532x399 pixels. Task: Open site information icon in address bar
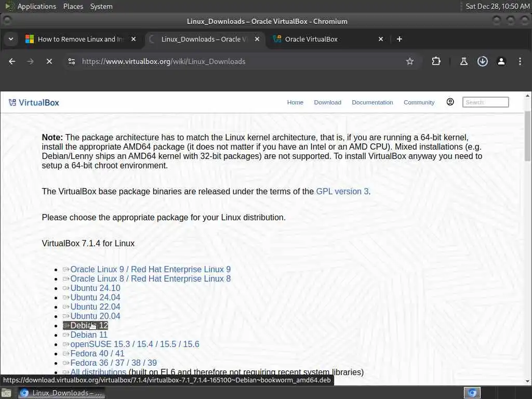(72, 61)
